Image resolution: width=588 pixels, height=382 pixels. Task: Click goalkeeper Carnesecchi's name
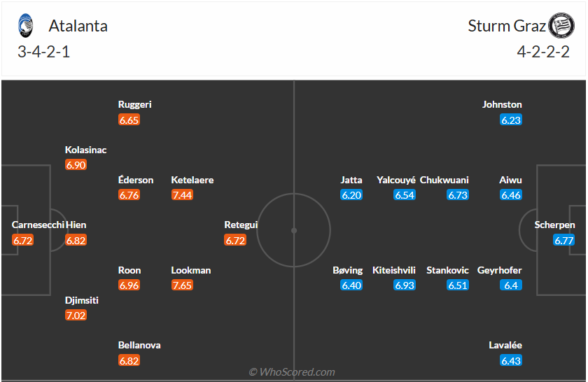point(38,225)
